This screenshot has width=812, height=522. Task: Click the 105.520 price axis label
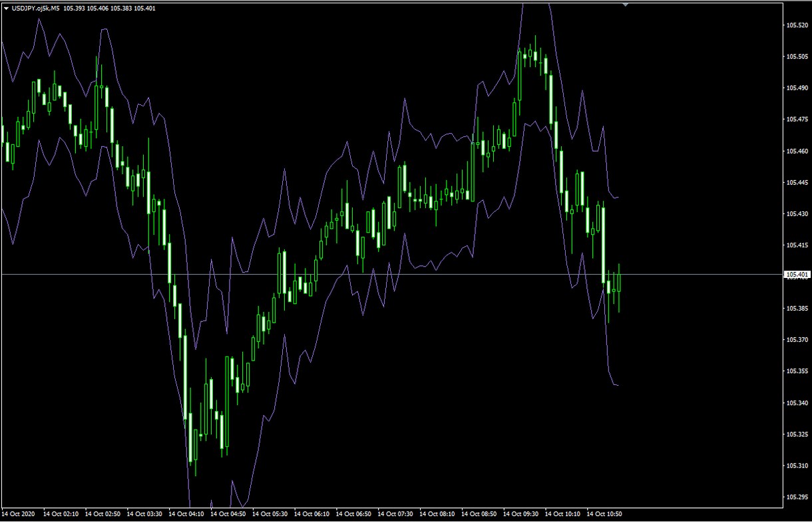pos(797,25)
